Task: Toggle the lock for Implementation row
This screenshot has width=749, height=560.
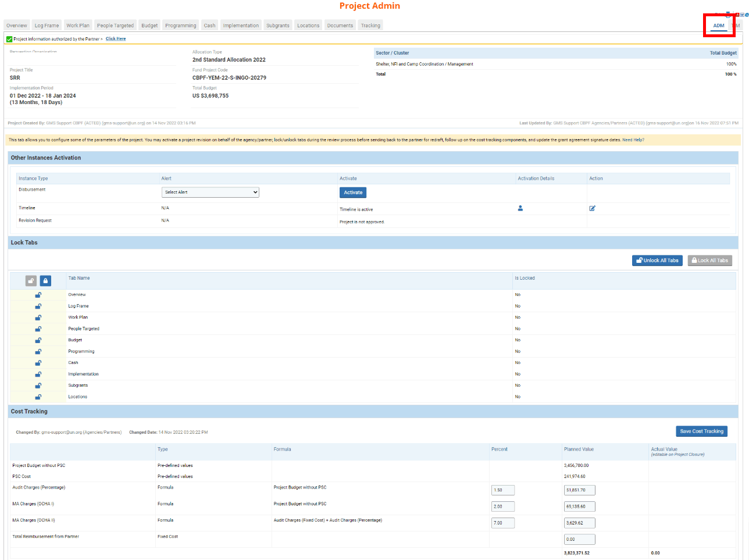Action: (x=38, y=374)
